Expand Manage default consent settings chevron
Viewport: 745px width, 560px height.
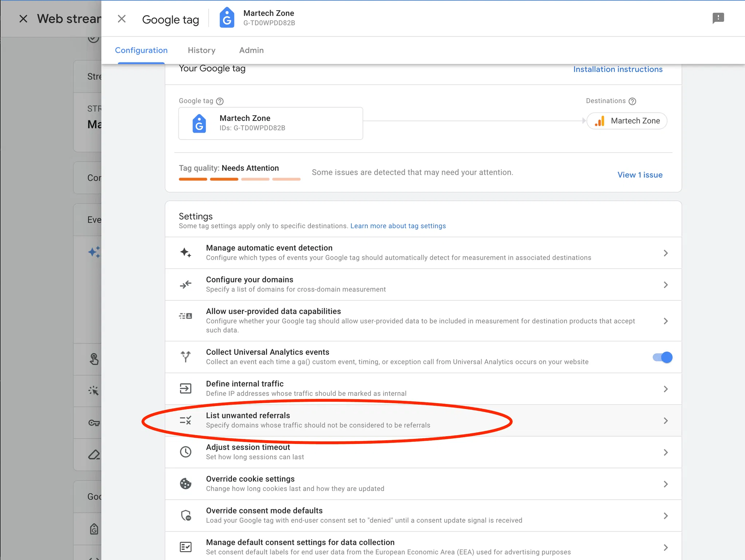click(665, 547)
